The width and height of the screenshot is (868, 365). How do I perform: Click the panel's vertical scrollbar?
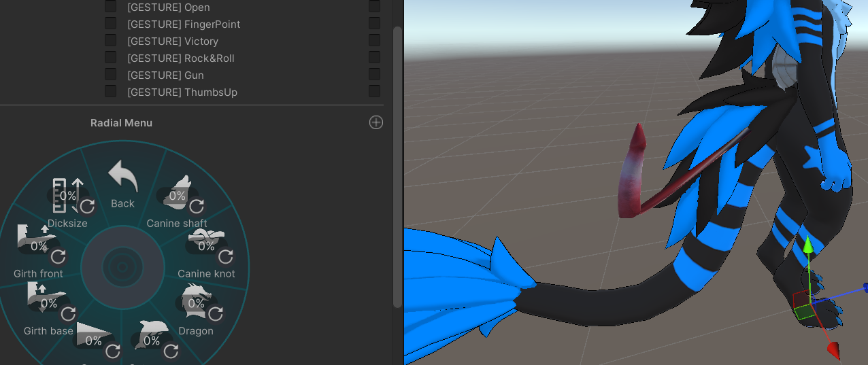coord(397,167)
